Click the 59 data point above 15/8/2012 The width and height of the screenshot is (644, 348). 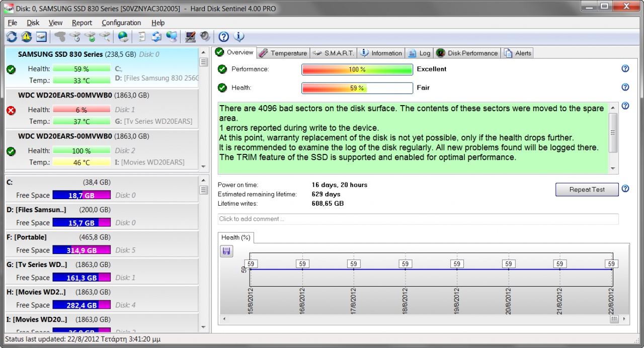coord(250,264)
